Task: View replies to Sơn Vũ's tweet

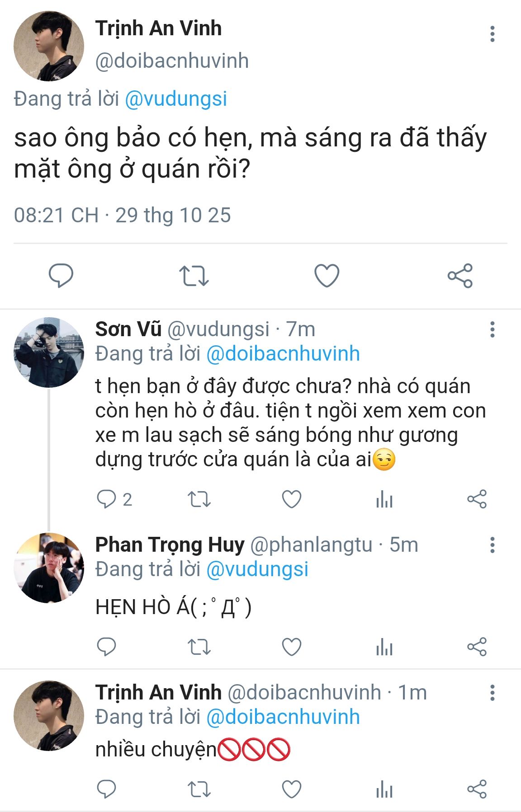Action: click(x=107, y=499)
